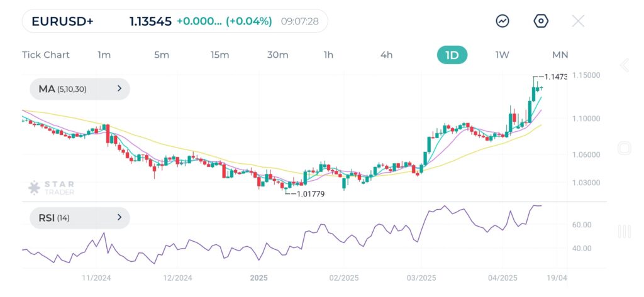
Task: Expand the MA (5,10,30) indicator arrow
Action: tap(119, 89)
